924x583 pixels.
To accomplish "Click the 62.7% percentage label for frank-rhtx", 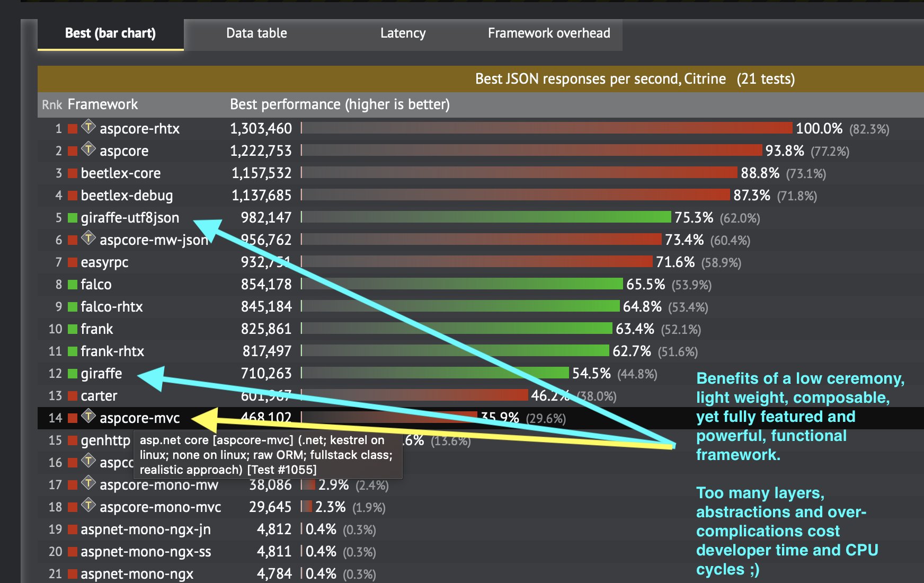I will pos(632,351).
